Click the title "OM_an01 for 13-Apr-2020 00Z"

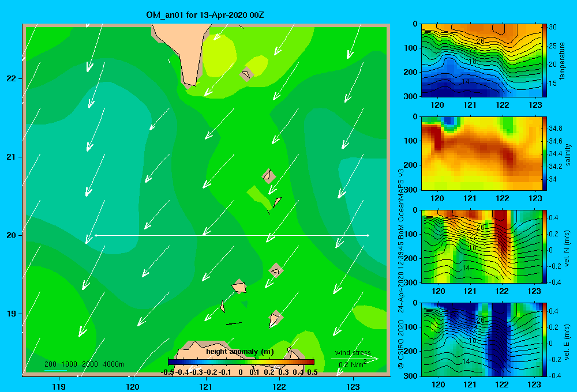[x=205, y=15]
